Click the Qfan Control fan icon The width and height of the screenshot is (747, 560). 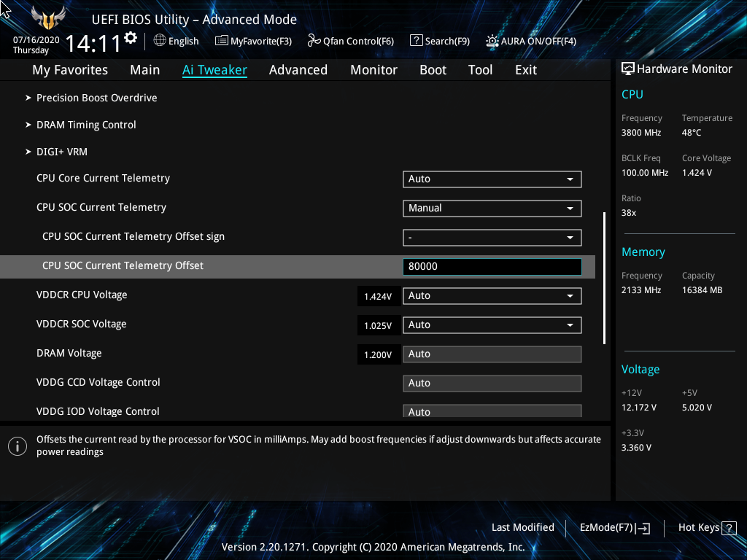314,41
